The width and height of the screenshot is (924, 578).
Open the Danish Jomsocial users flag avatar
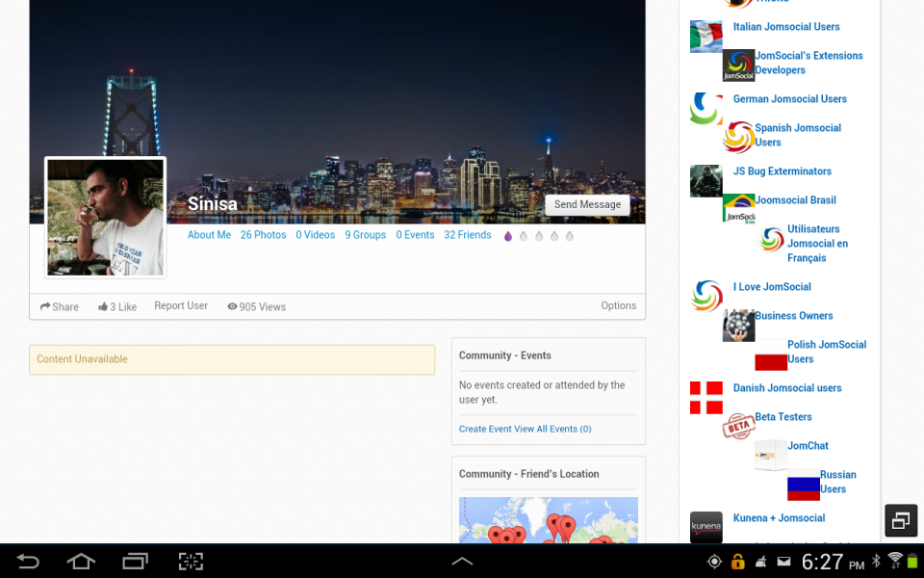click(x=706, y=398)
